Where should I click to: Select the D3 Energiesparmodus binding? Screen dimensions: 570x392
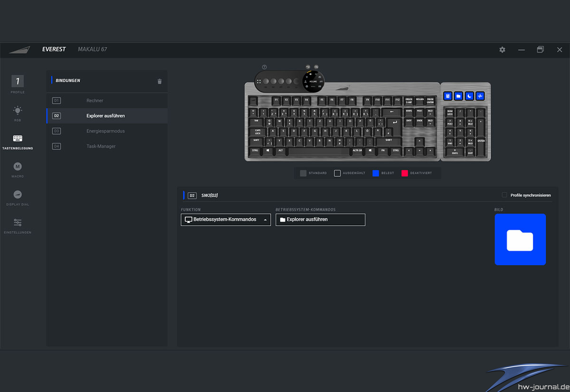coord(107,131)
